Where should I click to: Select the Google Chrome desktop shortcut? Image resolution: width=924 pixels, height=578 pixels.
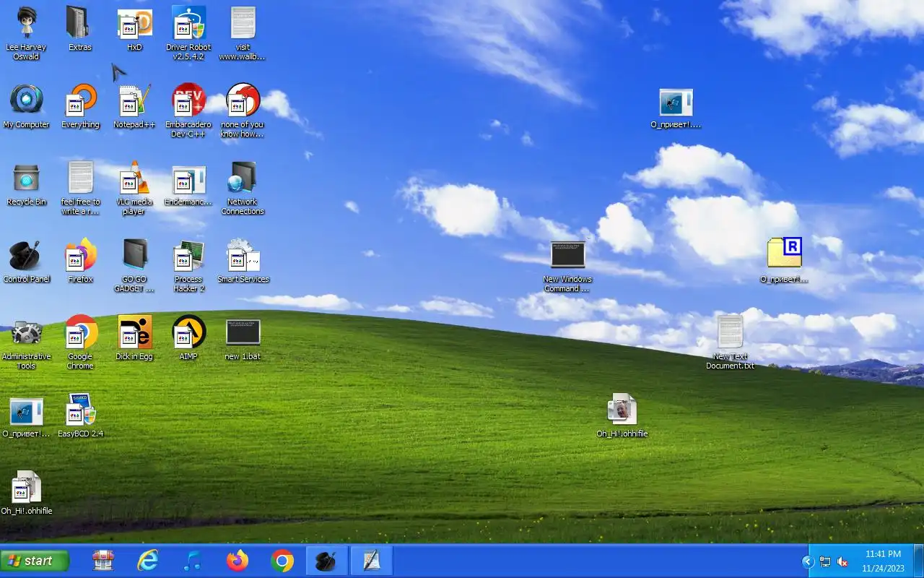pos(80,342)
